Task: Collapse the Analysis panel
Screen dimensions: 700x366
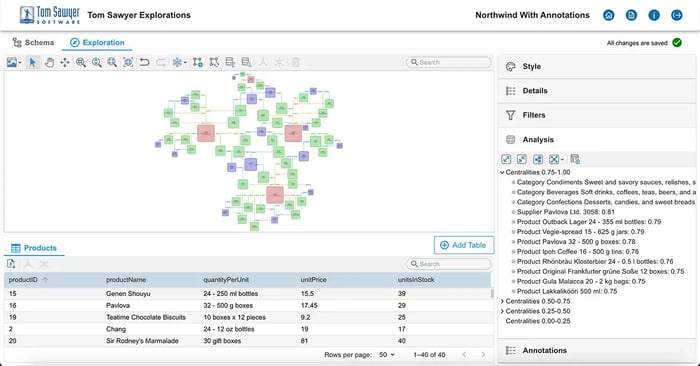Action: [x=597, y=140]
